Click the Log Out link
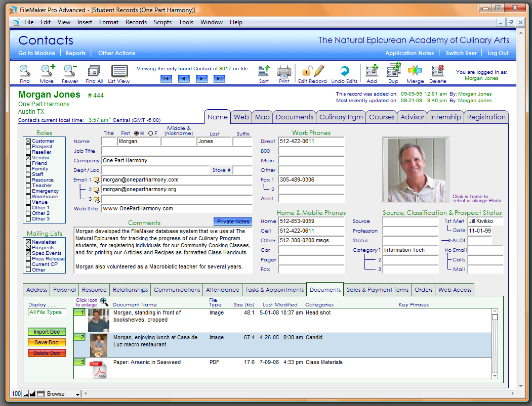532x406 pixels. (x=498, y=53)
